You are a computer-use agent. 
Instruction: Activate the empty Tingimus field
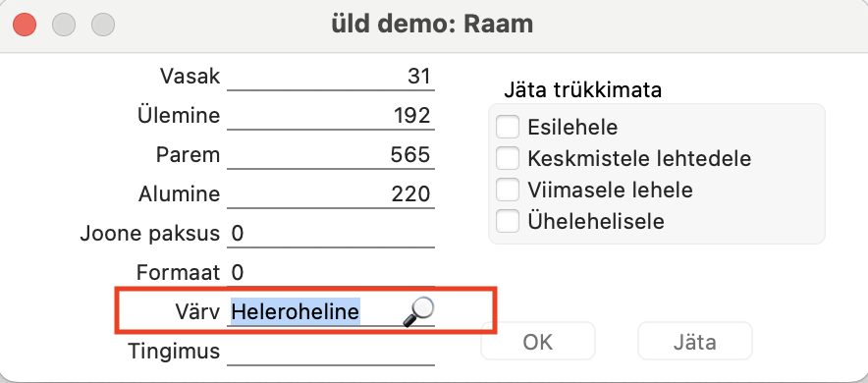(x=331, y=352)
